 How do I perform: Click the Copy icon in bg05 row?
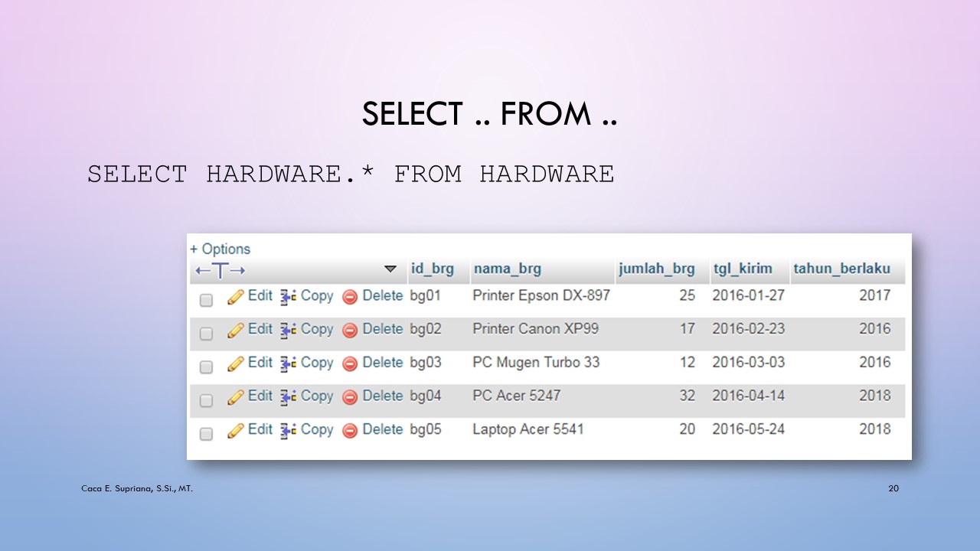pos(288,431)
